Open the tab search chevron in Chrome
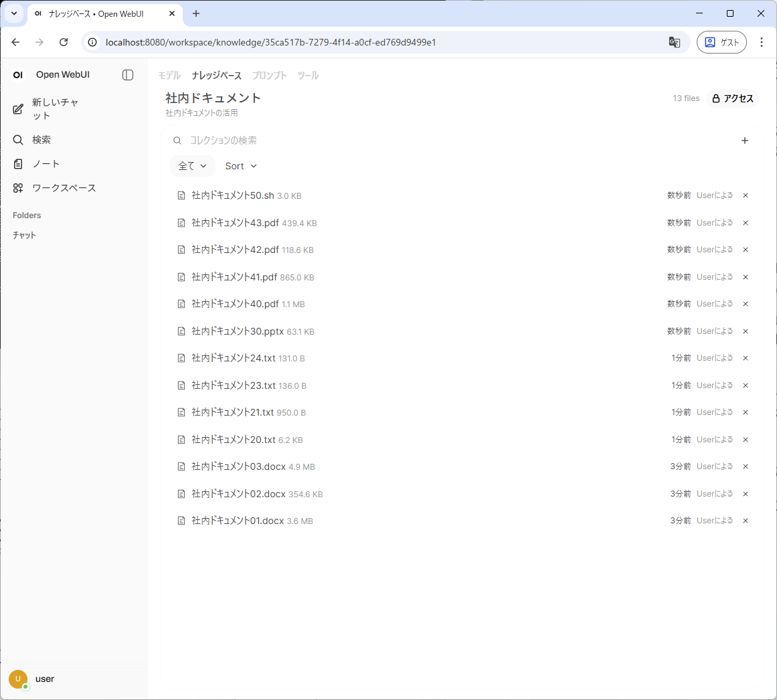Screen dimensions: 777x700 (13, 13)
